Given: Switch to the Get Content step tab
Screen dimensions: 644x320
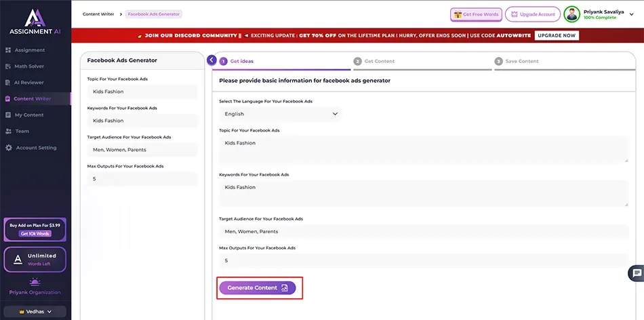Looking at the screenshot, I should click(379, 61).
